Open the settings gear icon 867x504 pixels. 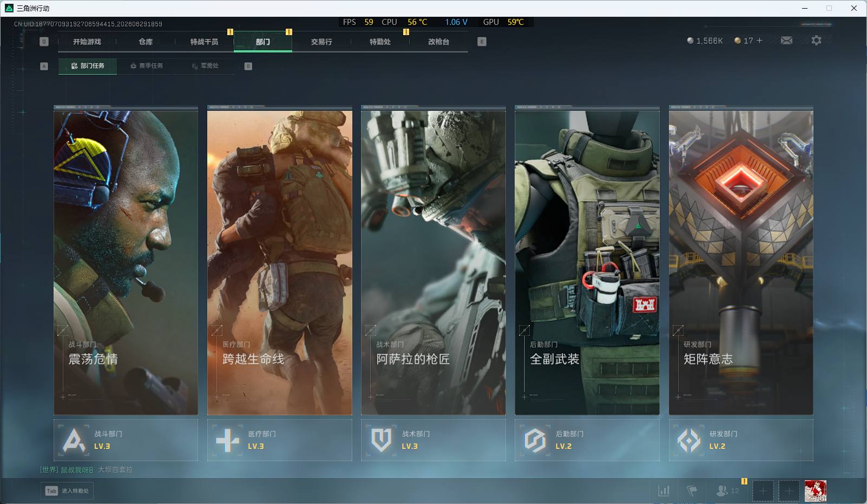[816, 41]
